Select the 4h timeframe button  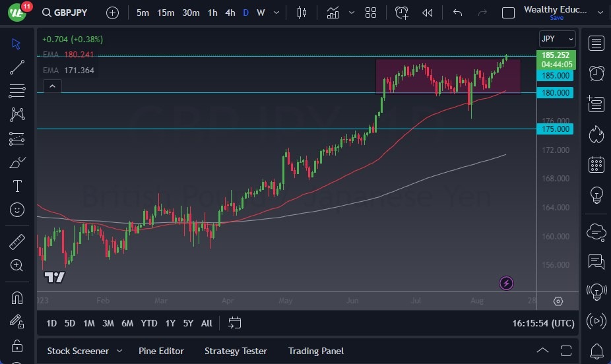[230, 13]
